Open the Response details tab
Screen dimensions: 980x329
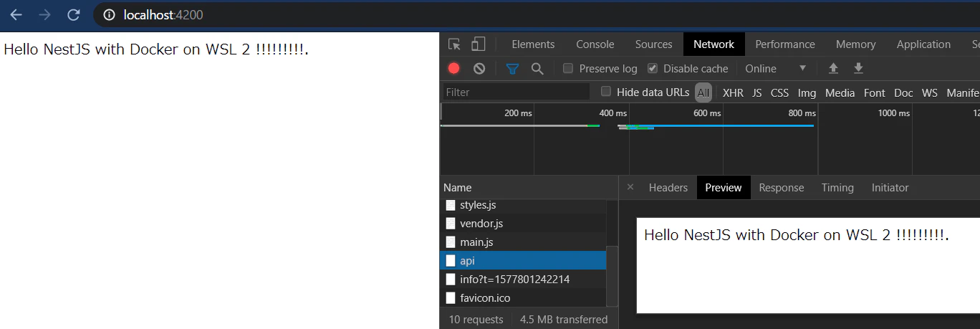(x=781, y=188)
